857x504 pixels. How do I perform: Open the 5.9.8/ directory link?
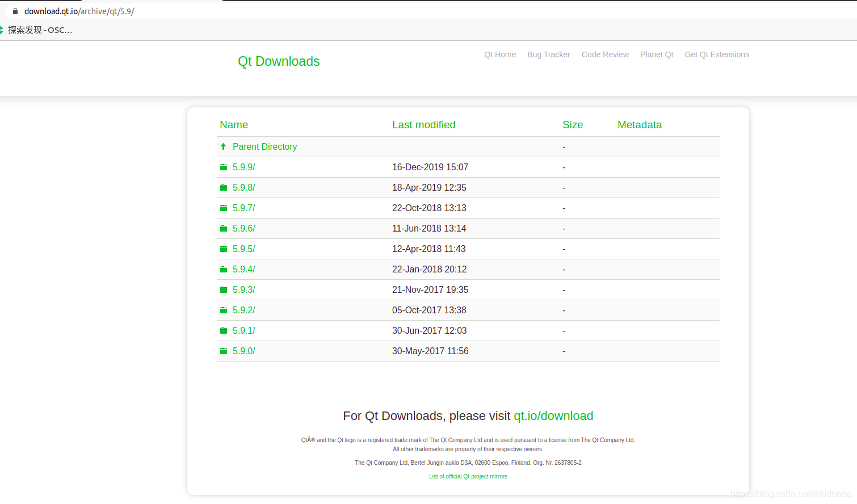tap(244, 188)
